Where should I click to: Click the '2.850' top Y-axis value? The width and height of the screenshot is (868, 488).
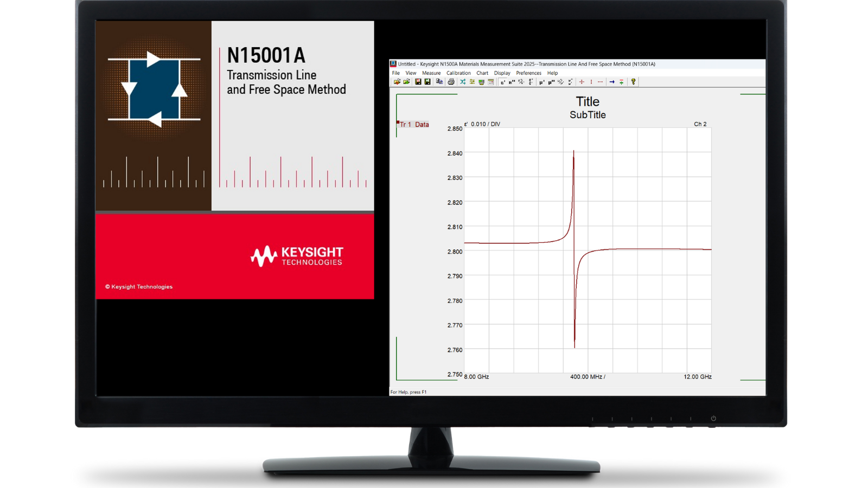[x=455, y=129]
